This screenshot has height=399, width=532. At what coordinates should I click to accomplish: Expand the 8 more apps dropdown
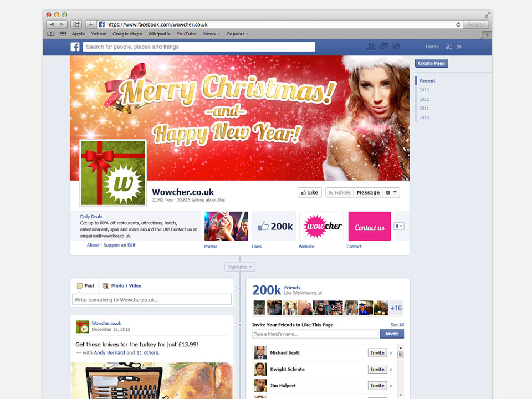pyautogui.click(x=398, y=226)
